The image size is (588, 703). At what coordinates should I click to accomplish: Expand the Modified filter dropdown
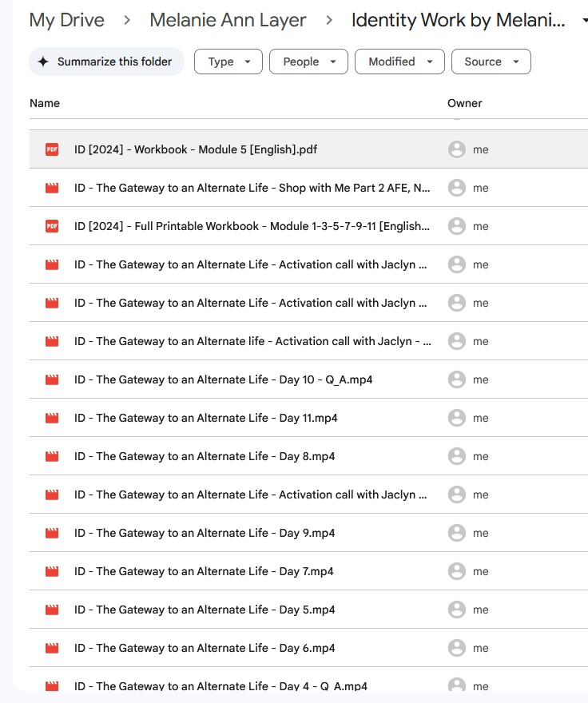click(399, 62)
